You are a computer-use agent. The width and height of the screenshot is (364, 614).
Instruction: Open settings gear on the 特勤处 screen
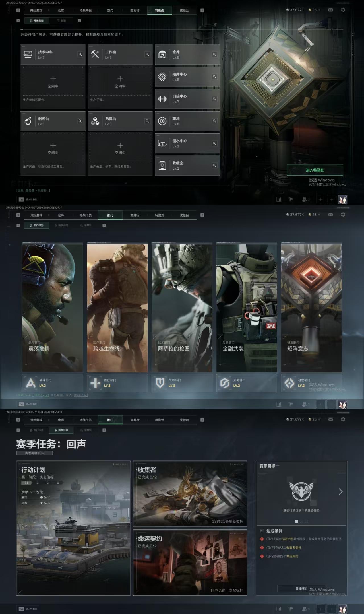point(343,10)
